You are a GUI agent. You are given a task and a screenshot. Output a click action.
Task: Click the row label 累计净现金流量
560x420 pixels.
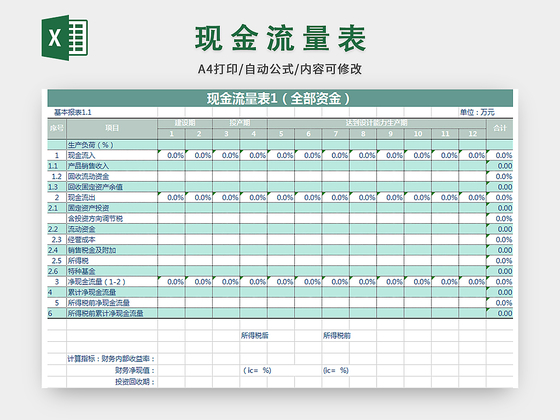pyautogui.click(x=92, y=292)
